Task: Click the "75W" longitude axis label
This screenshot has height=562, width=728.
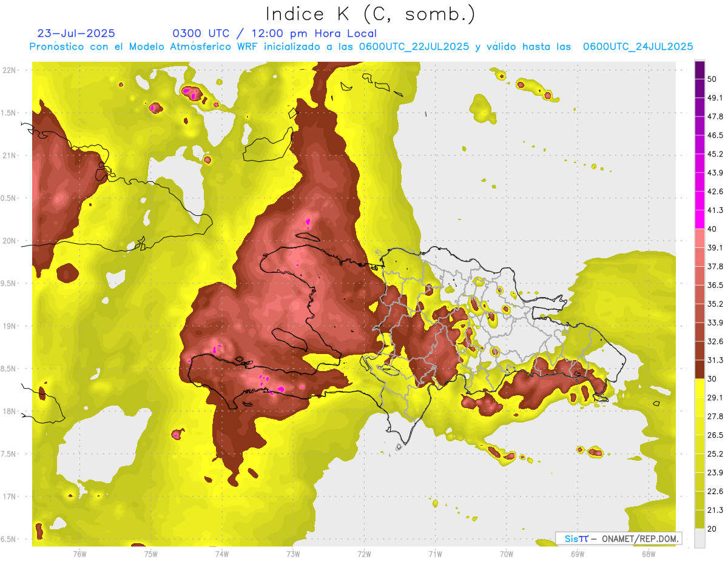Action: [x=150, y=555]
